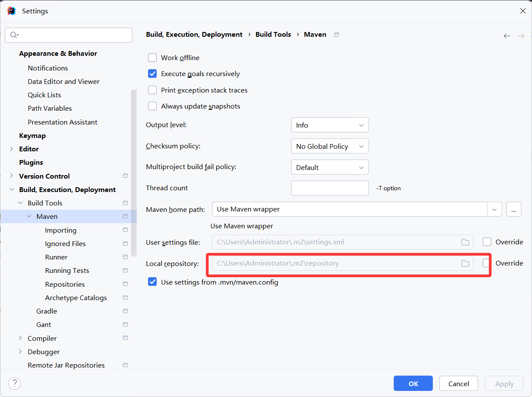Image resolution: width=532 pixels, height=397 pixels.
Task: Open Plugins settings
Action: [31, 162]
